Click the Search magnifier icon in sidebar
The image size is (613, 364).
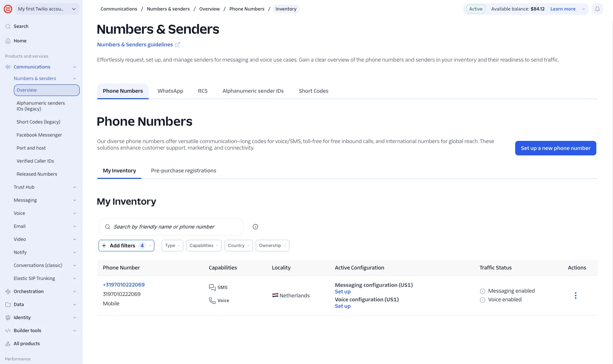click(8, 26)
